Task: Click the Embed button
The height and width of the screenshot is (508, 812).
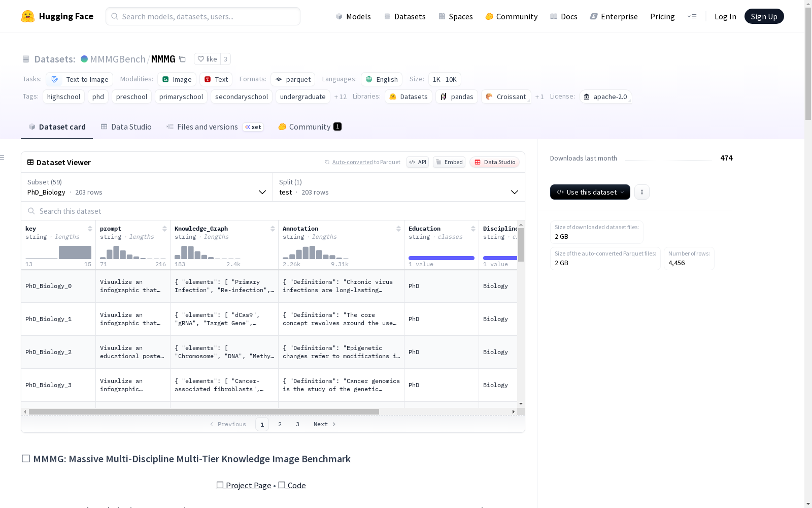Action: 449,162
